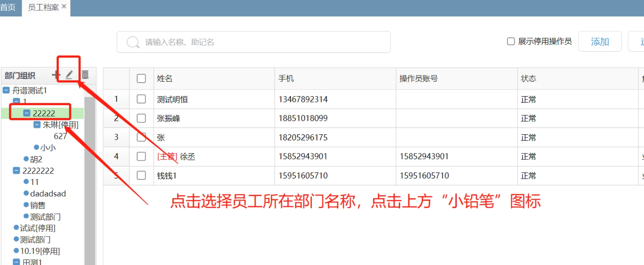Select the 销售 department in tree
This screenshot has width=644, height=265.
(38, 205)
